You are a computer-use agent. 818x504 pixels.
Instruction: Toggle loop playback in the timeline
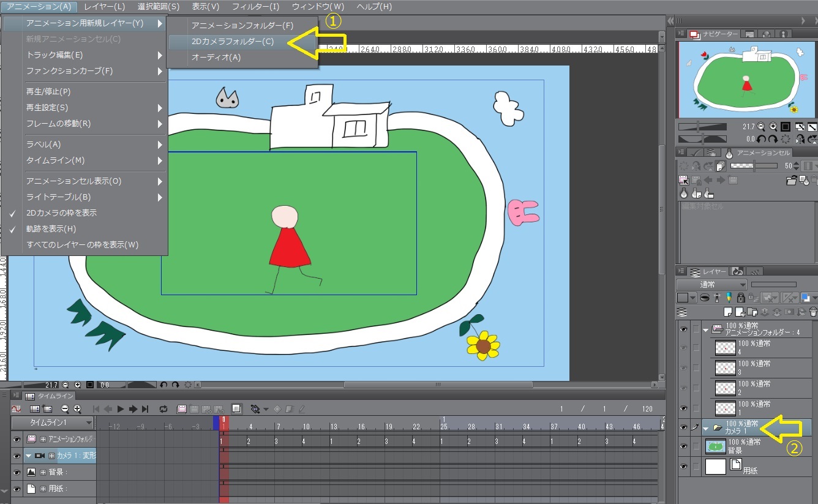[x=163, y=409]
